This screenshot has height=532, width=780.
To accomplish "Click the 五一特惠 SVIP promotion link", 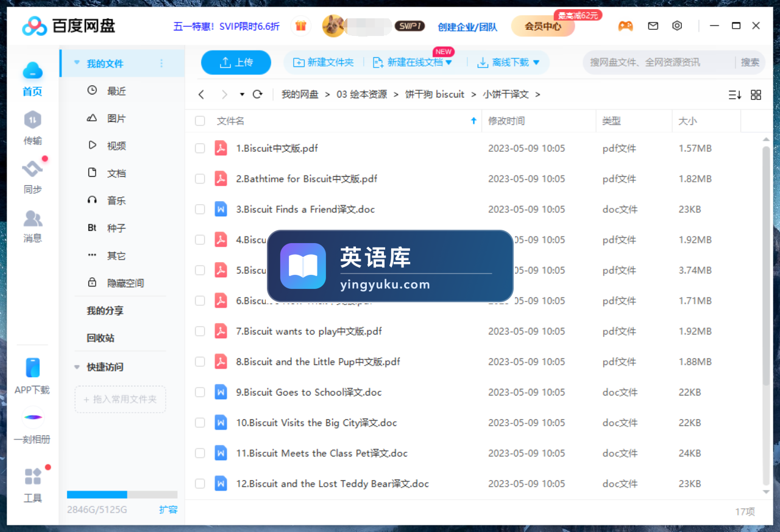I will click(x=227, y=26).
